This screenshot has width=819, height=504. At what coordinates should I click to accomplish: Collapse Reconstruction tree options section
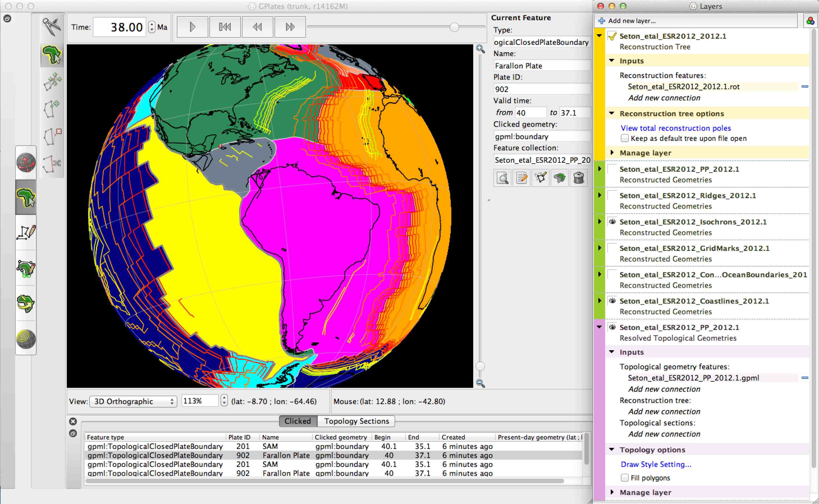[612, 113]
